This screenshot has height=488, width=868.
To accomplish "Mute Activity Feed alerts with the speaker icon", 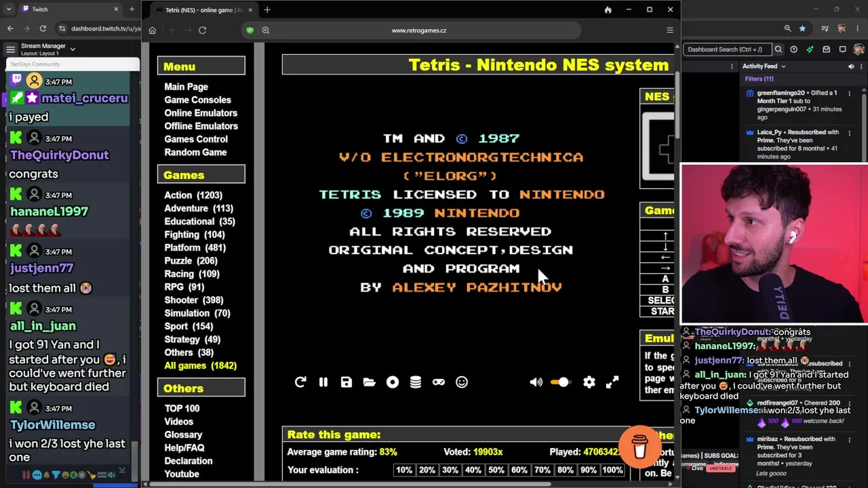I will (x=851, y=66).
